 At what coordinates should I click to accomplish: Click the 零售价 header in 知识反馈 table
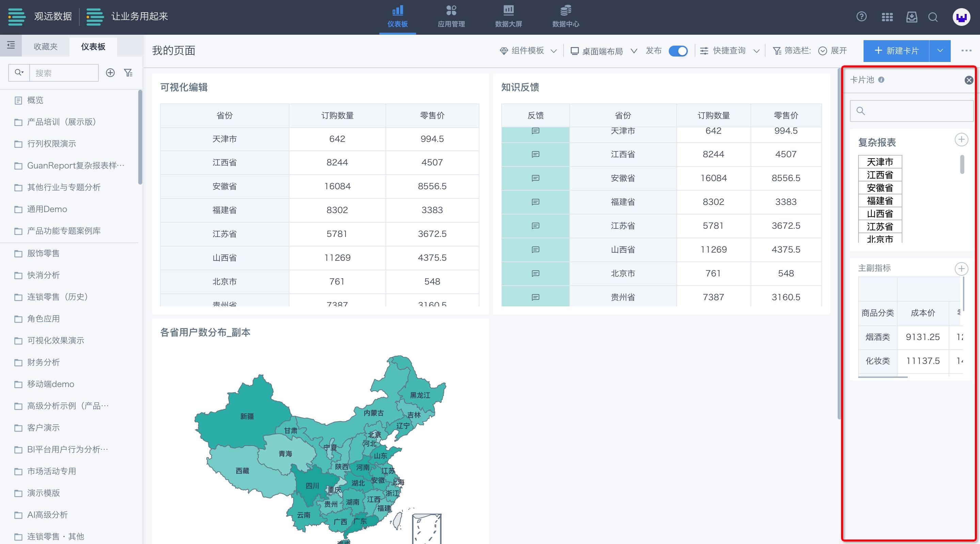pos(786,115)
